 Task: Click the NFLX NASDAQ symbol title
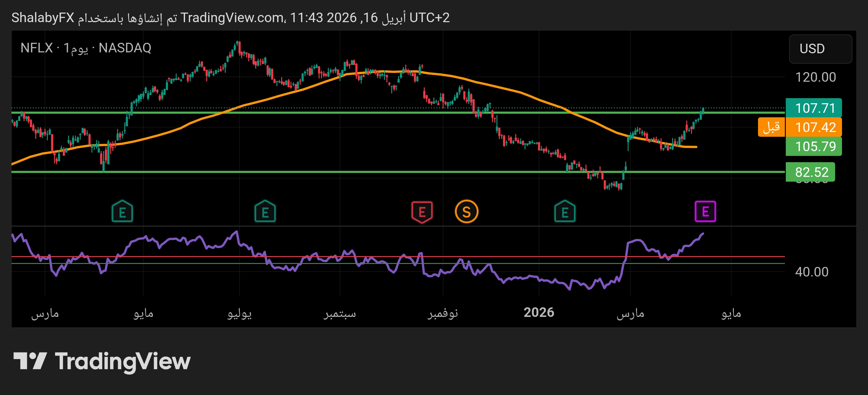(x=86, y=48)
